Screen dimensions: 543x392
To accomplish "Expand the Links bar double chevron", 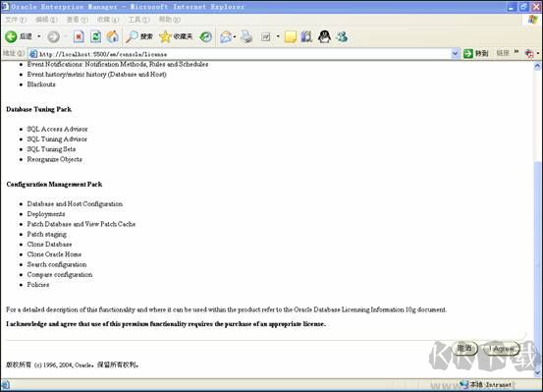I will pyautogui.click(x=516, y=52).
